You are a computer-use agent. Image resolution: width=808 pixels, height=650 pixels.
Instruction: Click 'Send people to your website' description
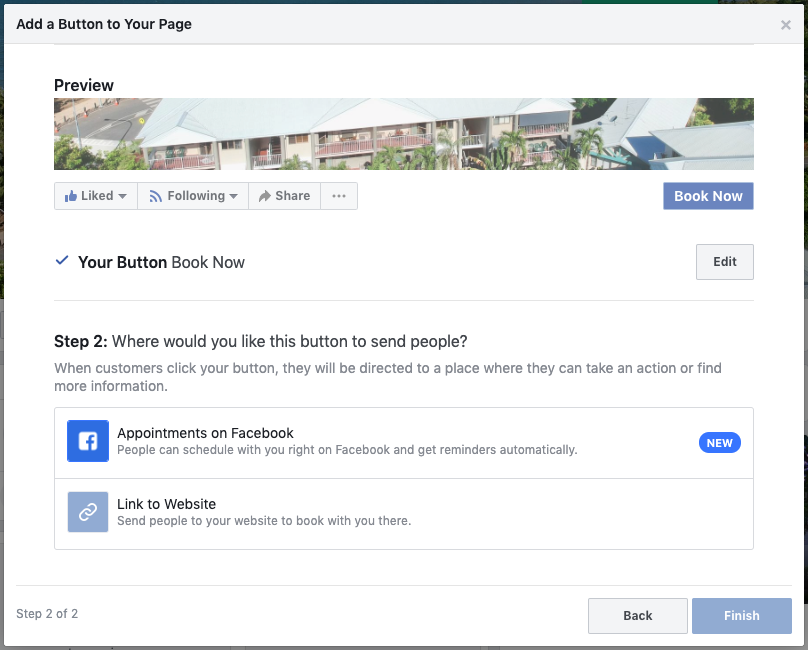pos(264,521)
